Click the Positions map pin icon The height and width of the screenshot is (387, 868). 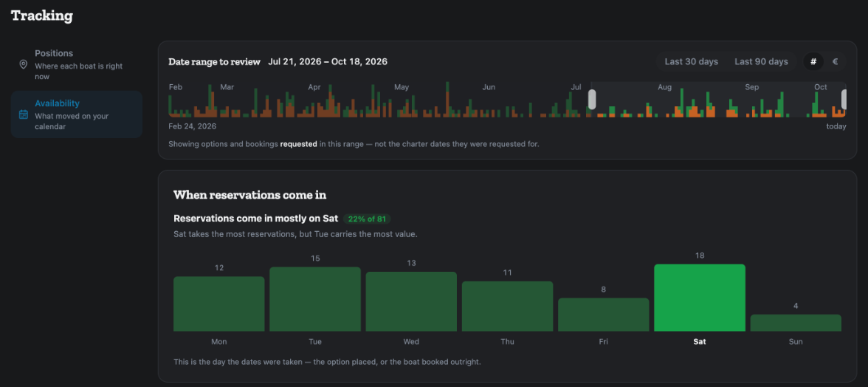tap(24, 65)
